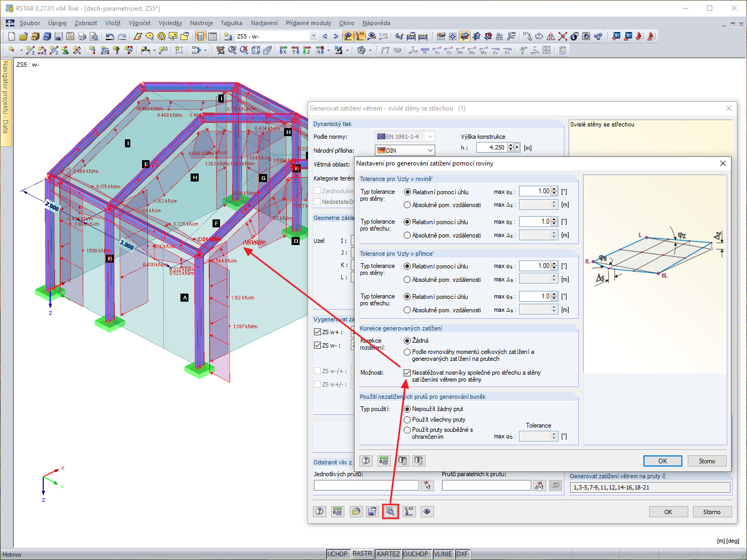This screenshot has width=747, height=560.
Task: Toggle the 'ZS w+' checkbox
Action: tap(318, 332)
